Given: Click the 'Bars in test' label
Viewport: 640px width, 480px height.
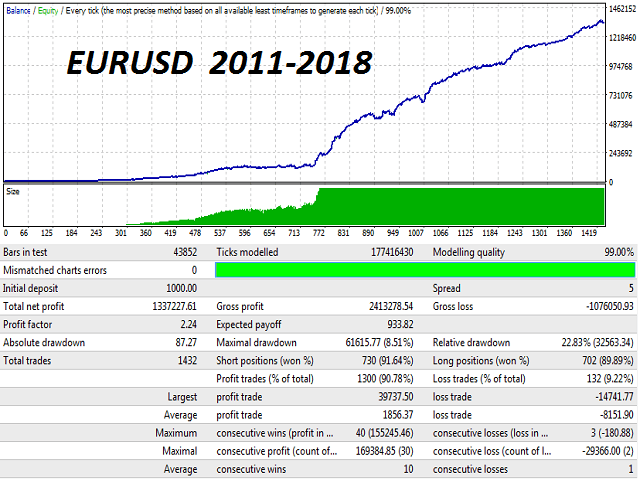Looking at the screenshot, I should 25,252.
